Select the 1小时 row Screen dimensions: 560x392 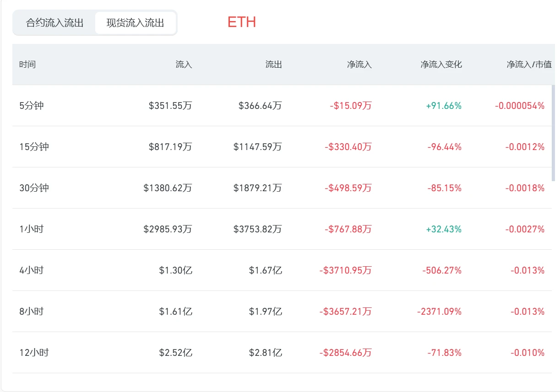coord(282,229)
